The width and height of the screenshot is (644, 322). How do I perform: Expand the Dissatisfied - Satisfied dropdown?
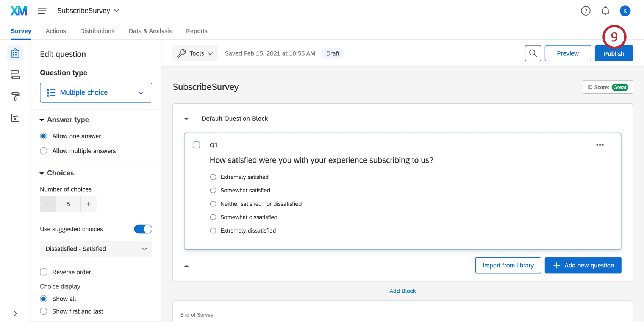96,249
